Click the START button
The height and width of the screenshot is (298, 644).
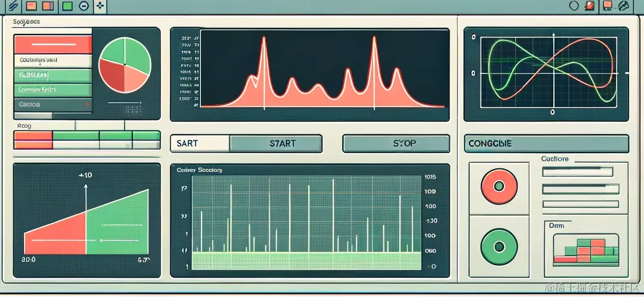pyautogui.click(x=275, y=144)
